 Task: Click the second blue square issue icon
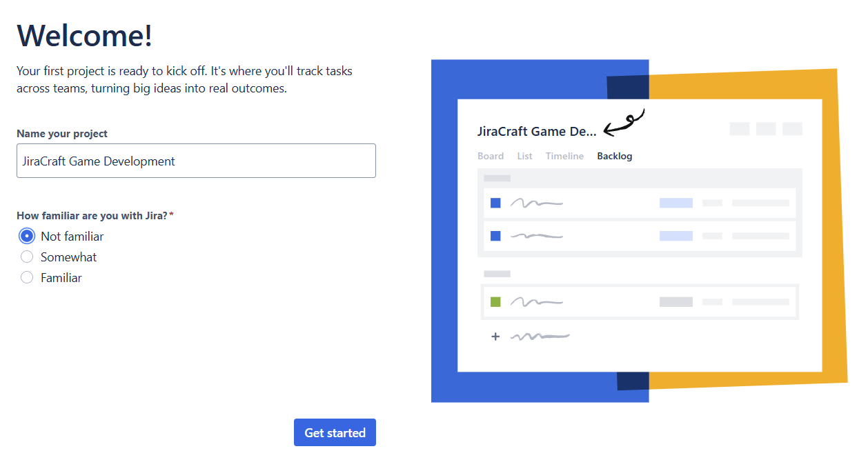[495, 236]
